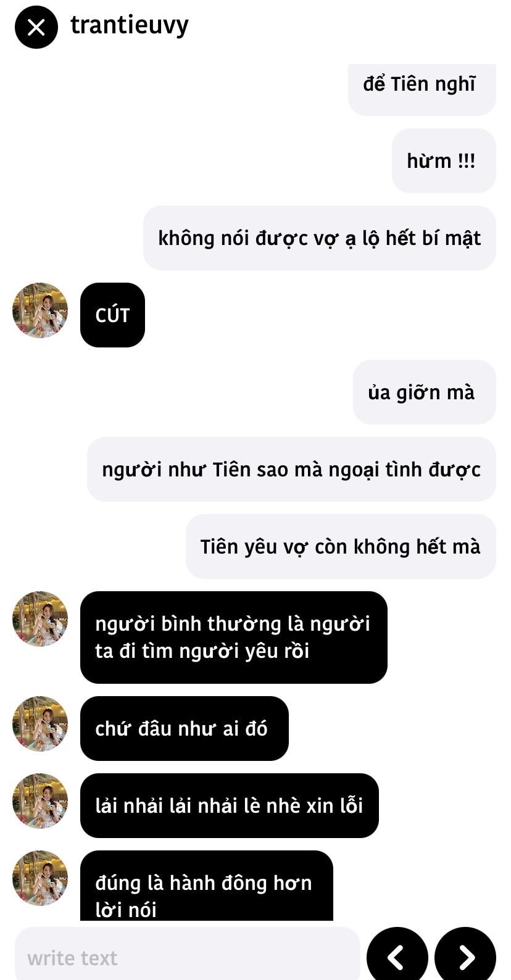Open the trantieuvy username header
This screenshot has height=980, width=511.
pos(130,25)
